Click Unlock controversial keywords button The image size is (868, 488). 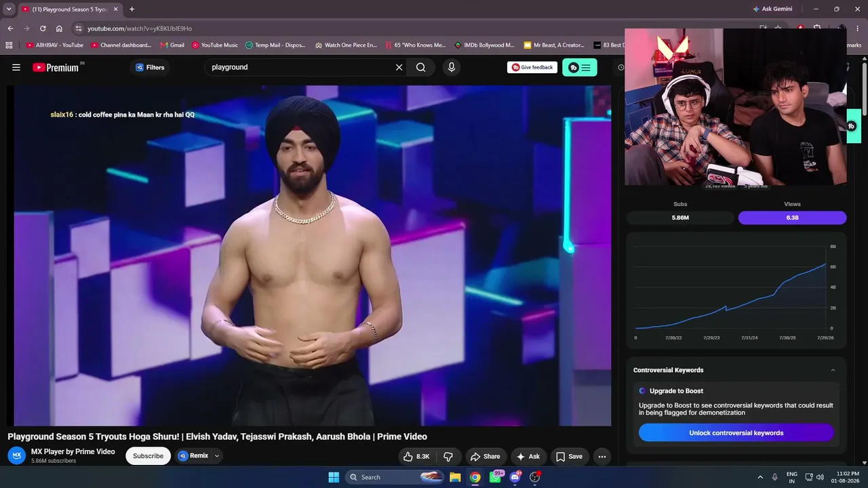point(736,432)
